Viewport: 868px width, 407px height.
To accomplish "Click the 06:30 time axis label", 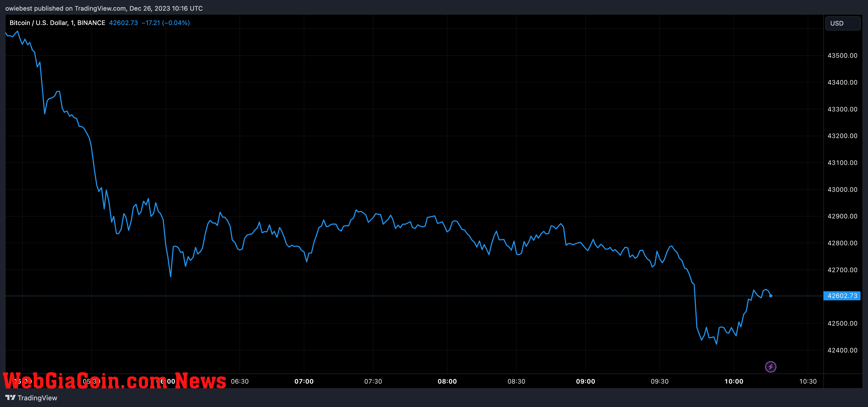I will [x=239, y=381].
